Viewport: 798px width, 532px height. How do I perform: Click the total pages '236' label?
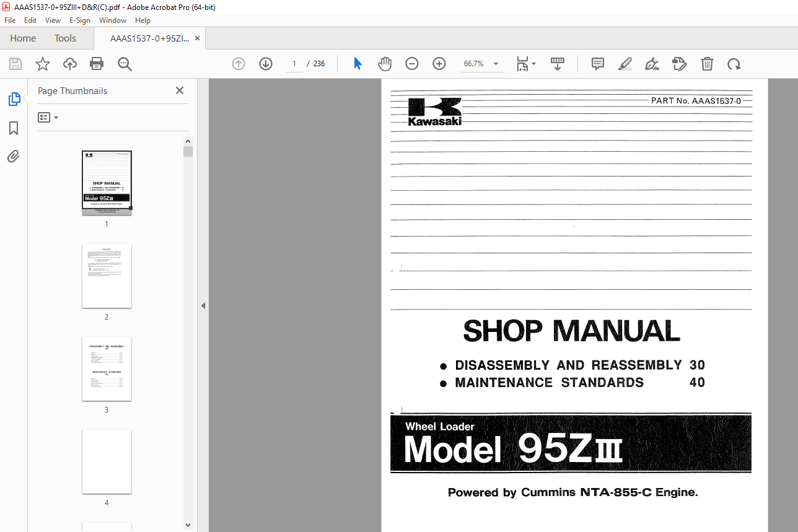[319, 64]
